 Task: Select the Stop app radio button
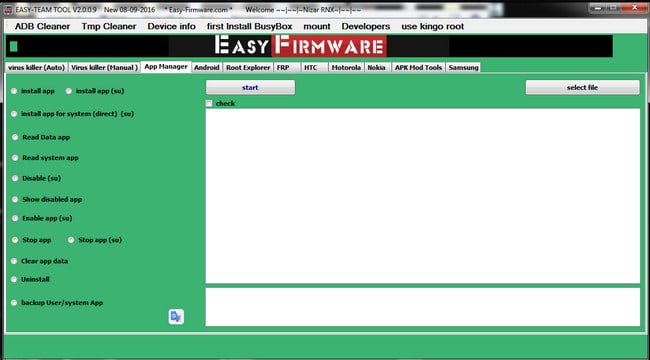[x=15, y=240]
